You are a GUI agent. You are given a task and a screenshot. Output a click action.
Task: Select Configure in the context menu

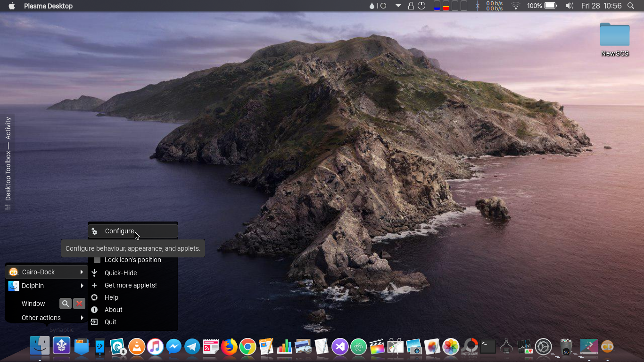(x=132, y=231)
